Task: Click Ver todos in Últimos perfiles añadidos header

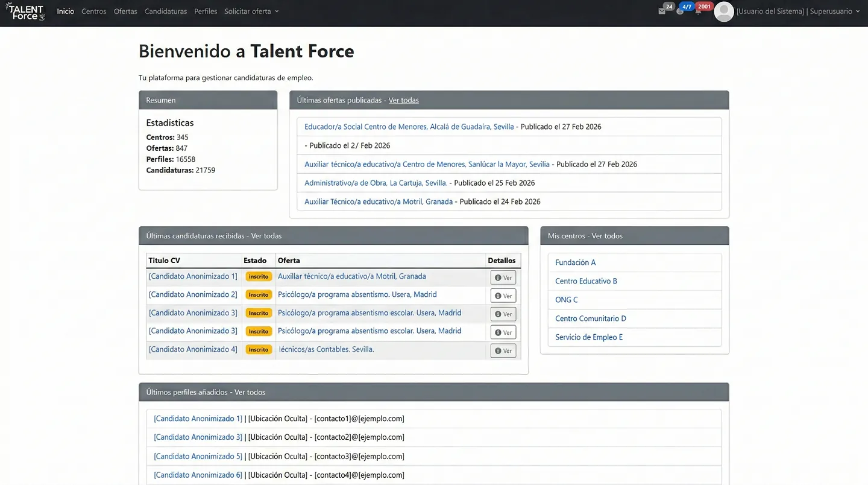Action: pos(250,392)
